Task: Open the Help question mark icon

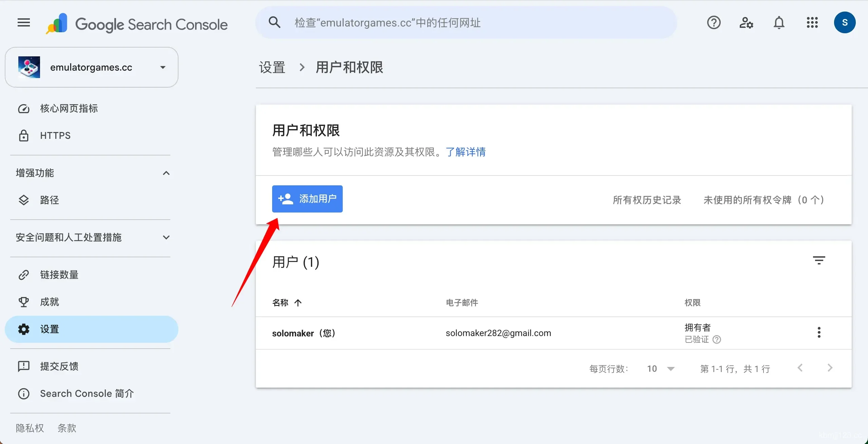Action: 714,23
